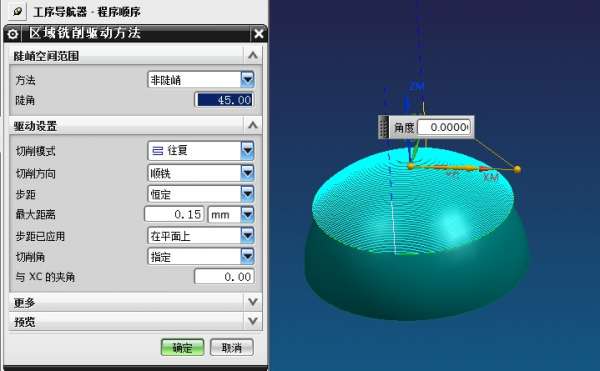600x371 pixels.
Task: Confirm with the 确定 button
Action: coord(182,347)
